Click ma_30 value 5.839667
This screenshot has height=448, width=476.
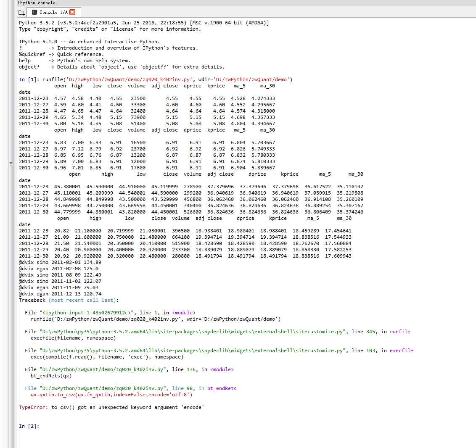click(x=263, y=167)
